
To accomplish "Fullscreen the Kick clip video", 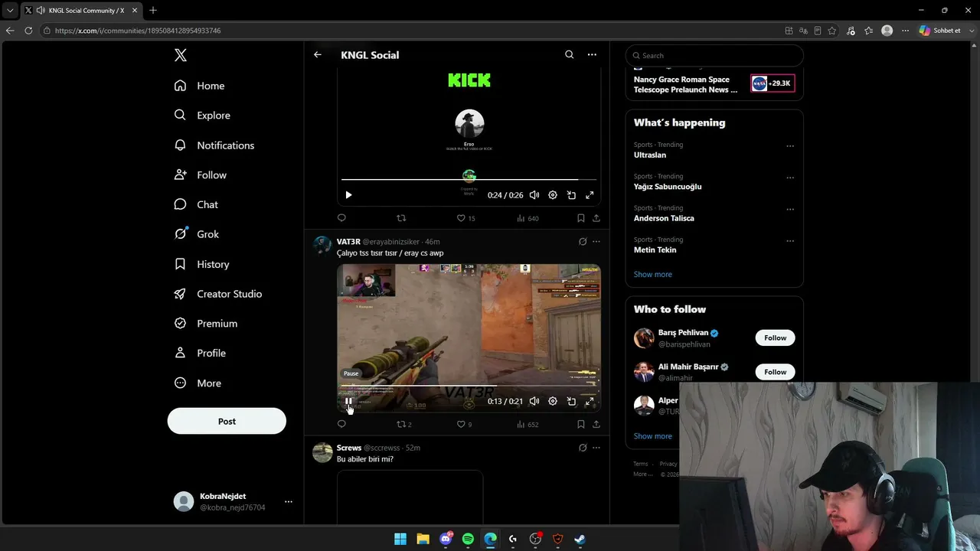I will coord(590,195).
